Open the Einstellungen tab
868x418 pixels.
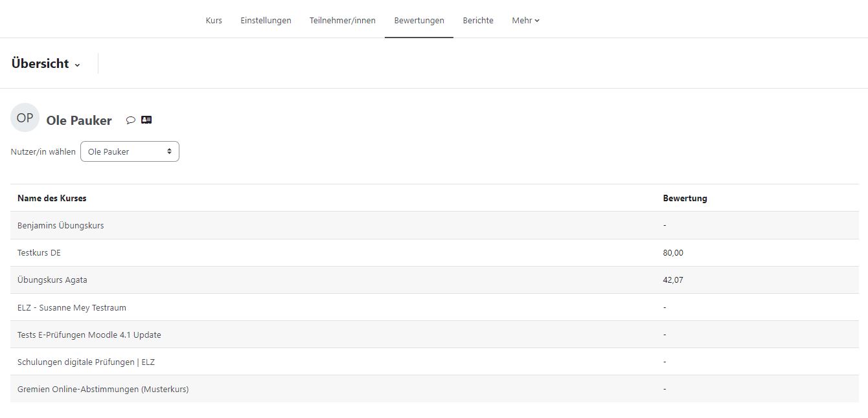[x=266, y=21]
